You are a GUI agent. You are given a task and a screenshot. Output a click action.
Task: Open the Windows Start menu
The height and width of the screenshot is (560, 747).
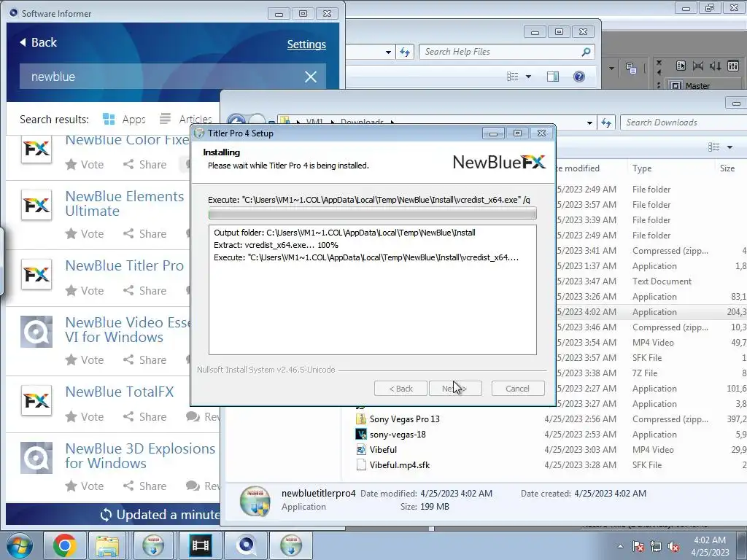19,545
